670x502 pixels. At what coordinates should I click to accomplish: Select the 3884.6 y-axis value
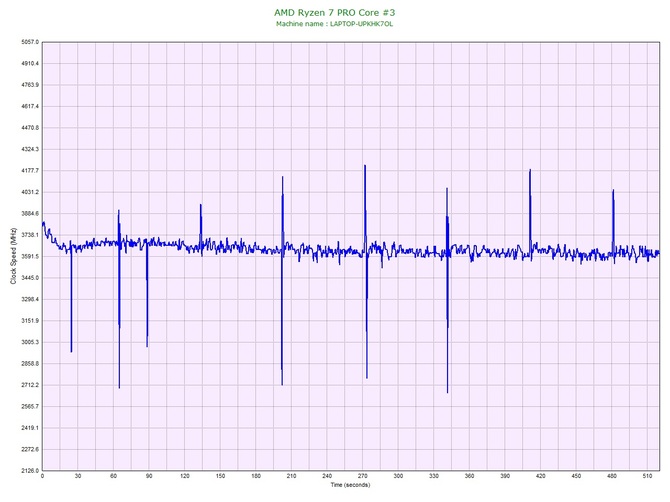click(x=30, y=213)
